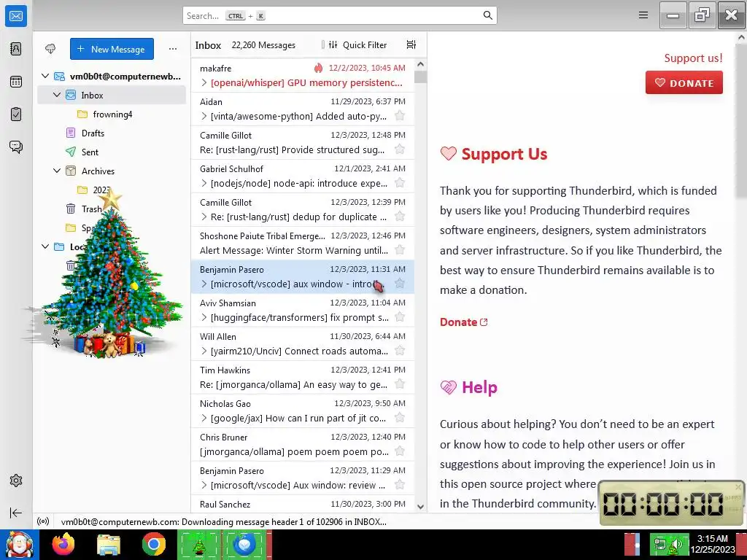The width and height of the screenshot is (747, 560).
Task: Click the Santa start button
Action: click(x=19, y=545)
